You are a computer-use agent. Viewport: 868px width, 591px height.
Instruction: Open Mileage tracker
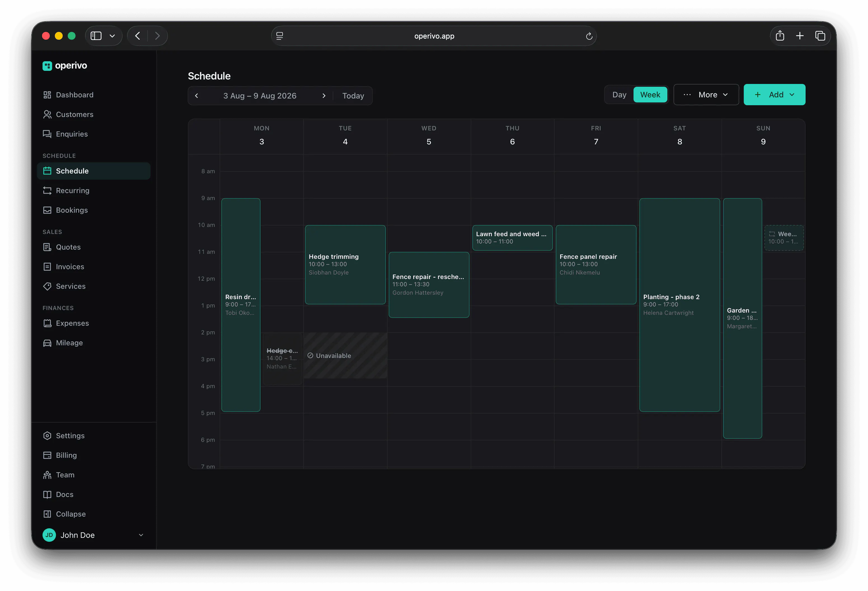[x=93, y=343]
